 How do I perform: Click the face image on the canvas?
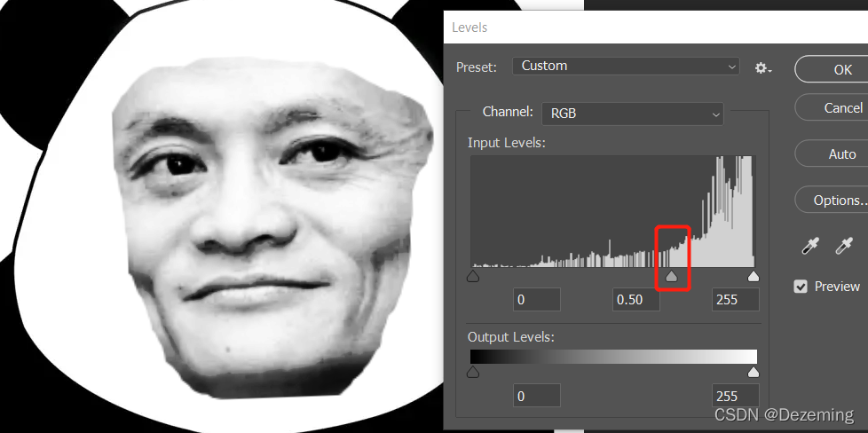pos(272,227)
